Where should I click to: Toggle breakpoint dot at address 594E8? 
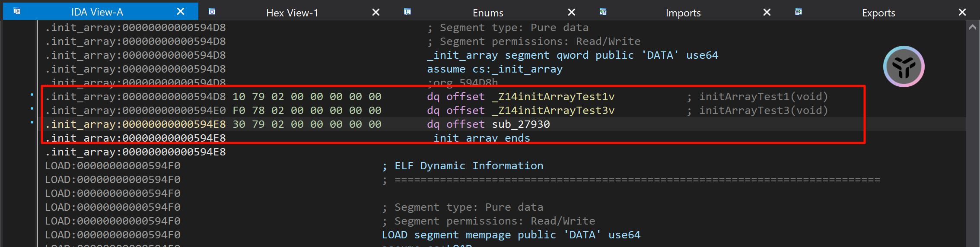(x=32, y=123)
